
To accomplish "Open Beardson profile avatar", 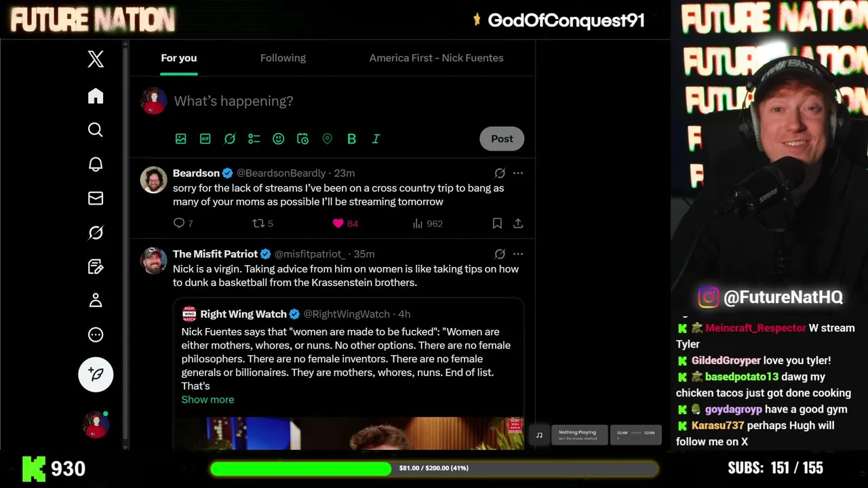I will 154,180.
